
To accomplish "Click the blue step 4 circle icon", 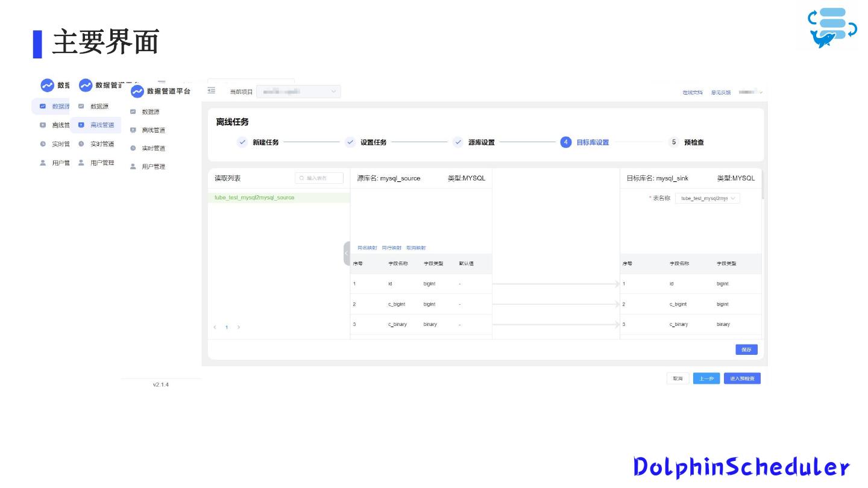I will coord(565,142).
